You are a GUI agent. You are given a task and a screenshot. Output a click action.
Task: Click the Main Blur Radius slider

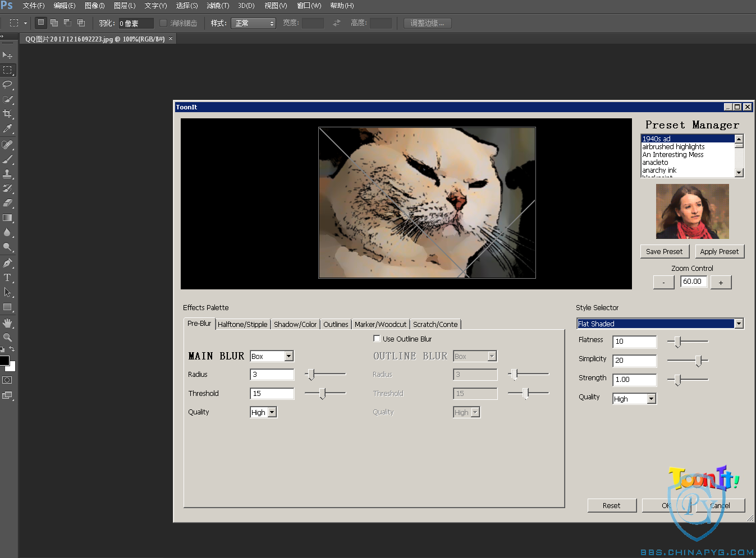tap(325, 374)
